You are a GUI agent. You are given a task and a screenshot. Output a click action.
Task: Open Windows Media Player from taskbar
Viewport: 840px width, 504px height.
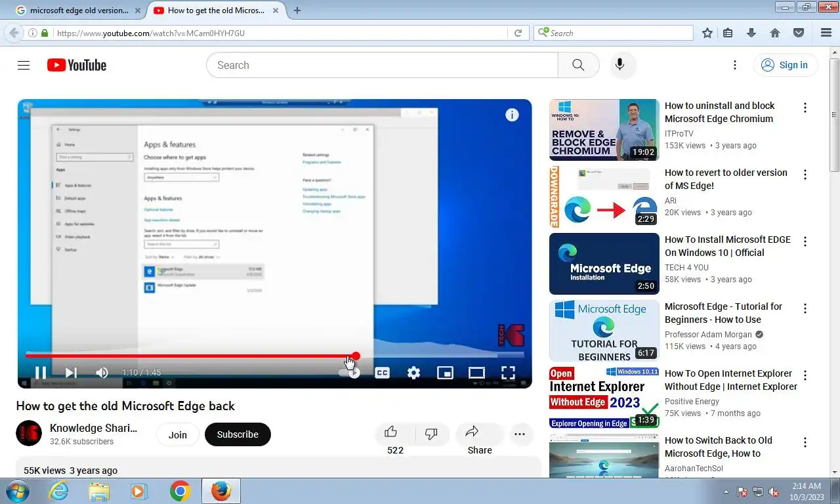139,491
